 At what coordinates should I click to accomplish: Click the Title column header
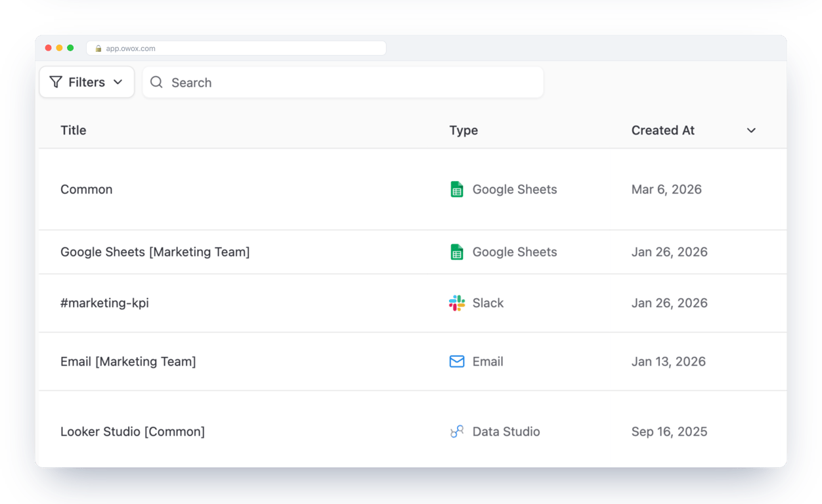pyautogui.click(x=74, y=130)
